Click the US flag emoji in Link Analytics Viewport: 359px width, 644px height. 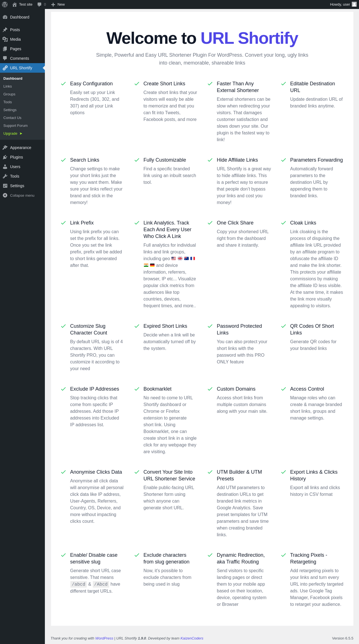pyautogui.click(x=174, y=258)
